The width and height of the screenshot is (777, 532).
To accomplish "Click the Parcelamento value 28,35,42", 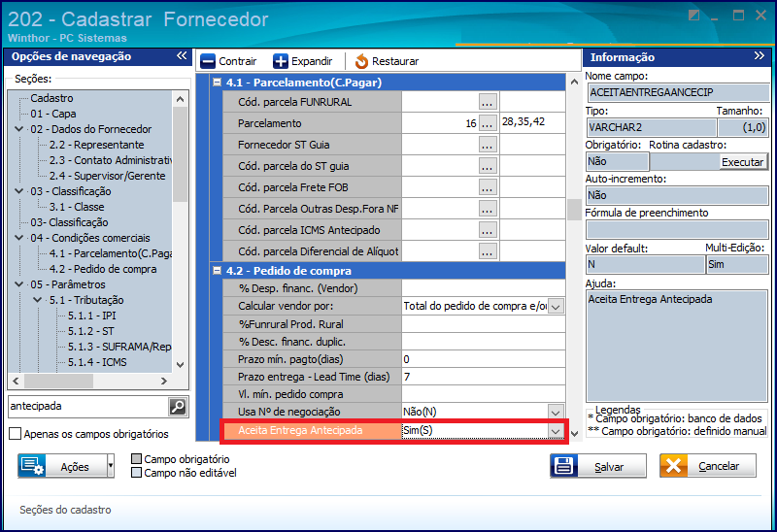I will point(524,122).
